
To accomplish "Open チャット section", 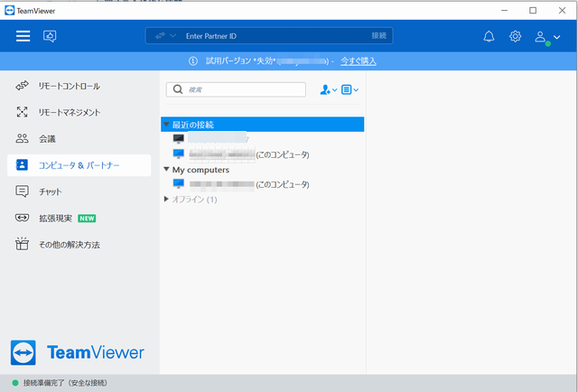I will (79, 191).
